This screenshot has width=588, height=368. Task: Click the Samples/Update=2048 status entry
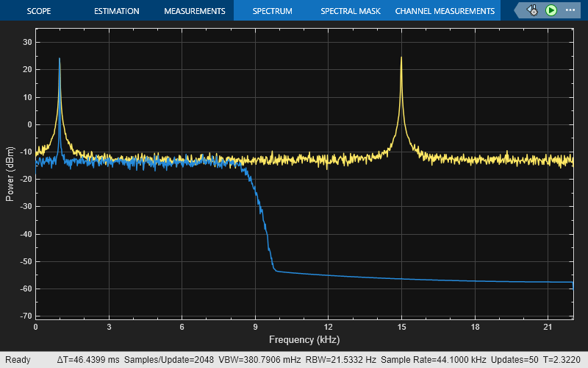point(169,360)
